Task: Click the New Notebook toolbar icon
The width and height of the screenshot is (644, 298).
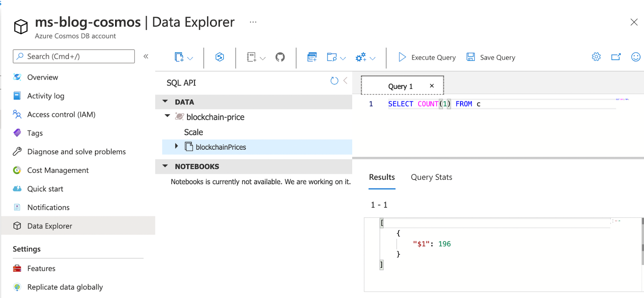Action: click(252, 57)
